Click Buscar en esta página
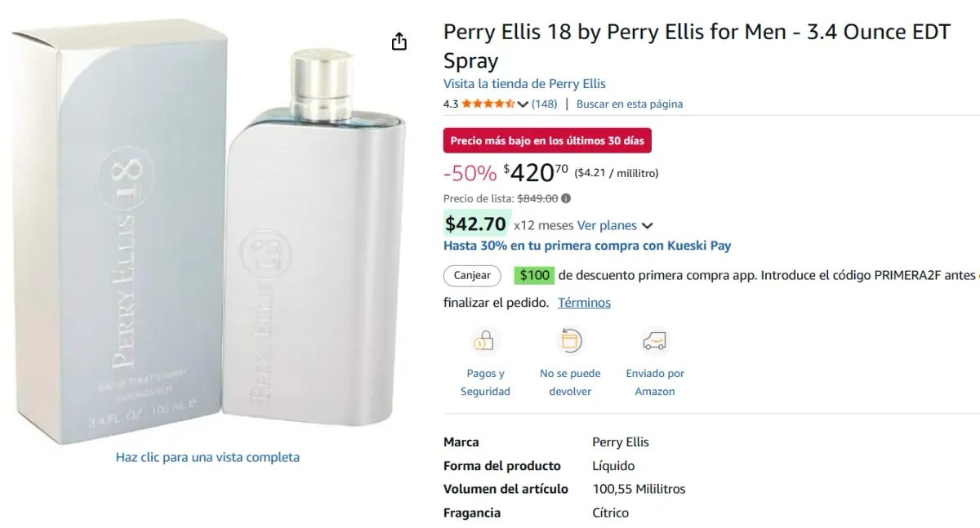The image size is (980, 528). (x=630, y=104)
